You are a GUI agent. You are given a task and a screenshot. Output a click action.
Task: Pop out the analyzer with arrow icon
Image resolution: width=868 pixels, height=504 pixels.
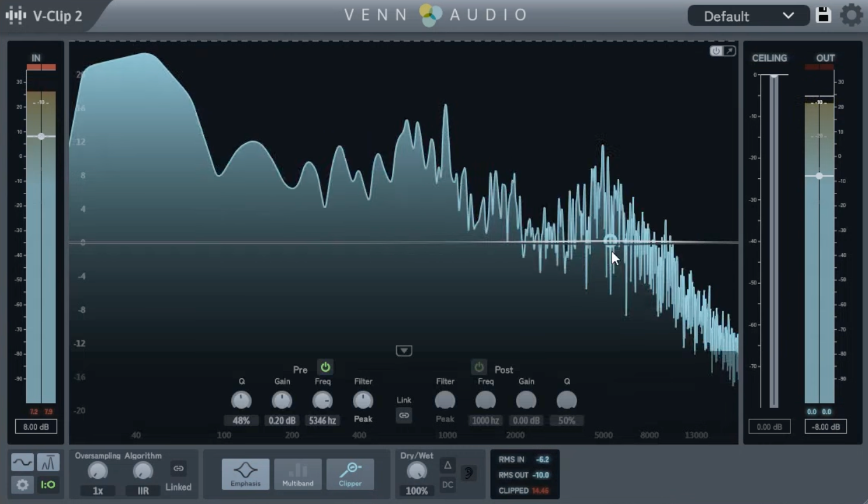(x=730, y=51)
